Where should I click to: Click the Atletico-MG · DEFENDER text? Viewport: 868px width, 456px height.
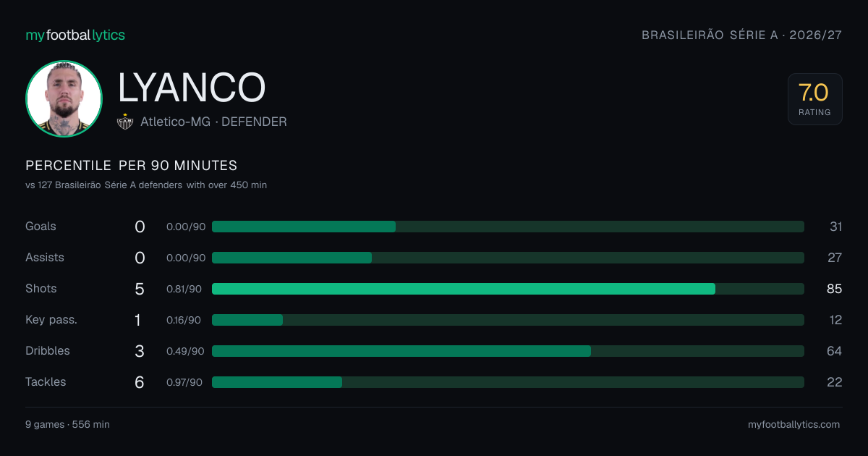point(213,122)
